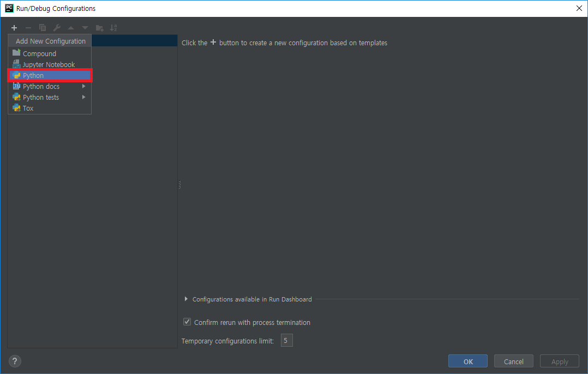588x374 pixels.
Task: Select Compound from the configuration list
Action: pos(50,53)
